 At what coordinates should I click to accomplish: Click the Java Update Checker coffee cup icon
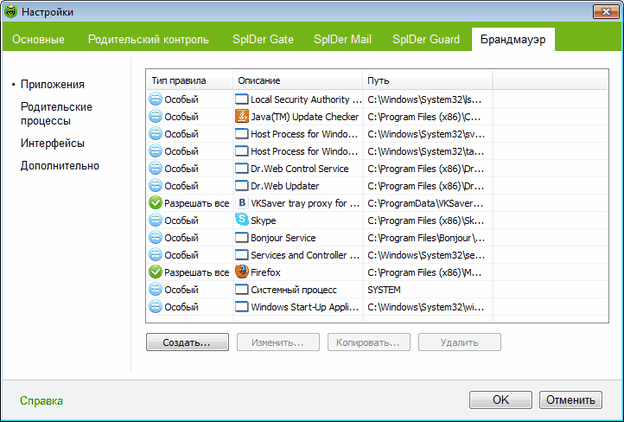[x=242, y=116]
